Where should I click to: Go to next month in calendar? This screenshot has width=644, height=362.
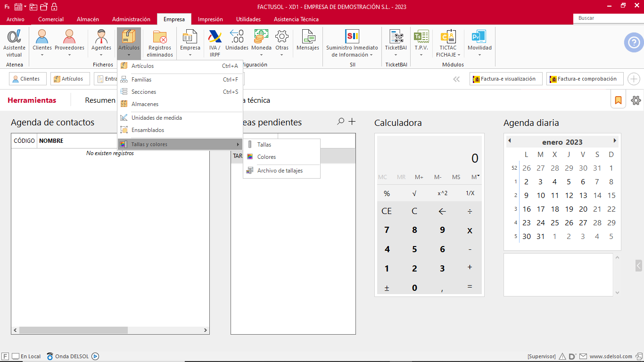(615, 141)
